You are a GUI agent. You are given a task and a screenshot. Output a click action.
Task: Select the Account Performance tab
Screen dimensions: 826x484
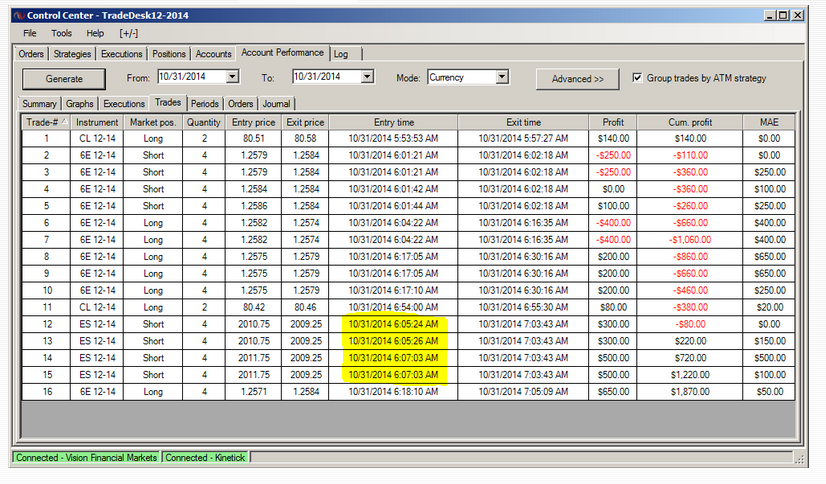tap(282, 53)
